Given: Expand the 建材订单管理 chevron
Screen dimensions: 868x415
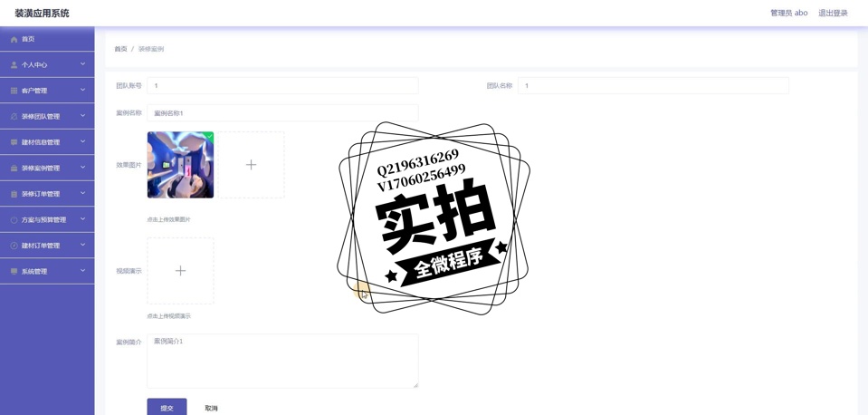Looking at the screenshot, I should 82,245.
